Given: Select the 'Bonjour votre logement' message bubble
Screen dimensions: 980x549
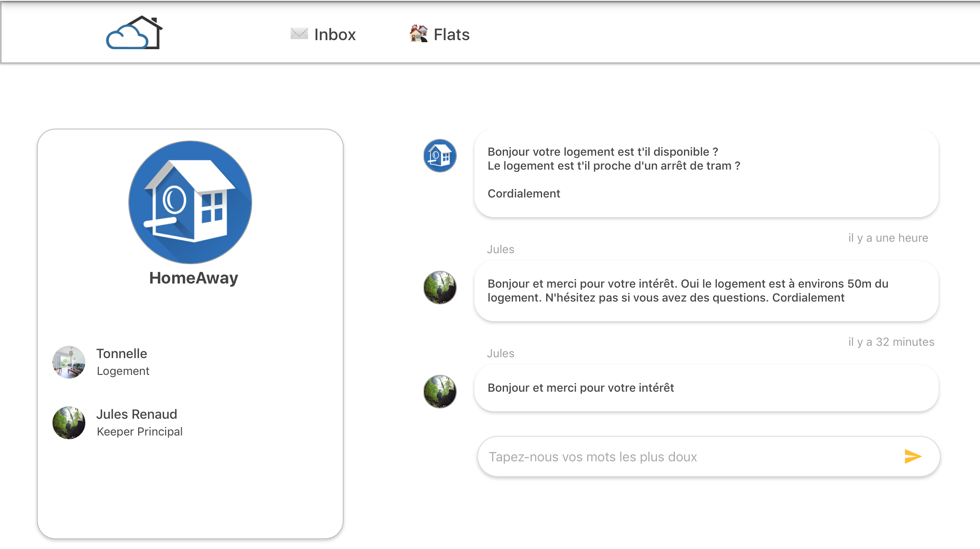Looking at the screenshot, I should (x=706, y=173).
